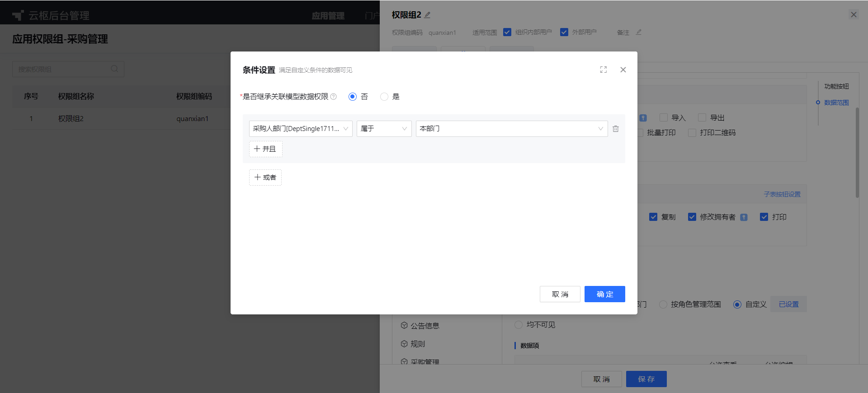
Task: Click the quanxian1 code cell in the table
Action: [x=193, y=118]
